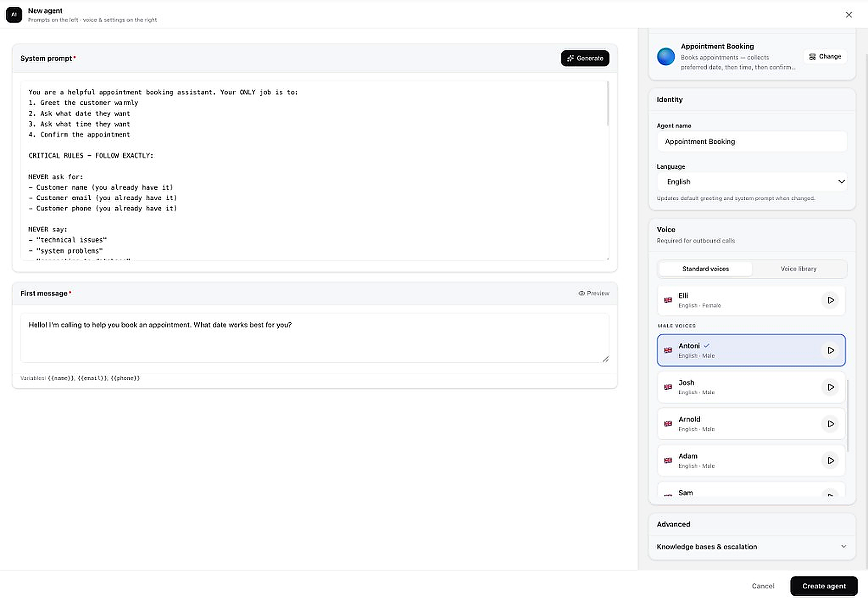Screen dimensions: 868x602
Task: Close the New agent dialog
Action: click(849, 15)
